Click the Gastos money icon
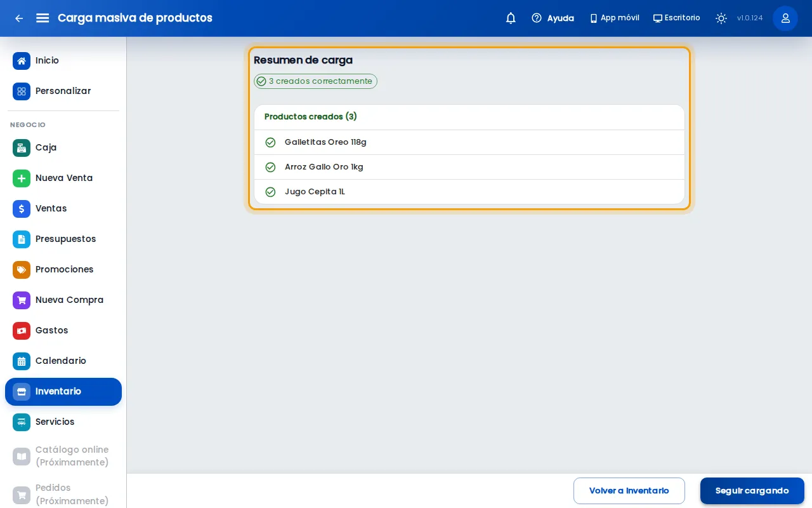 click(22, 331)
